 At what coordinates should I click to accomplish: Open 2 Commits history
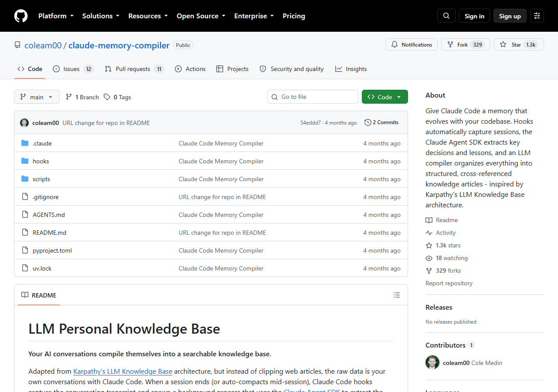click(381, 122)
